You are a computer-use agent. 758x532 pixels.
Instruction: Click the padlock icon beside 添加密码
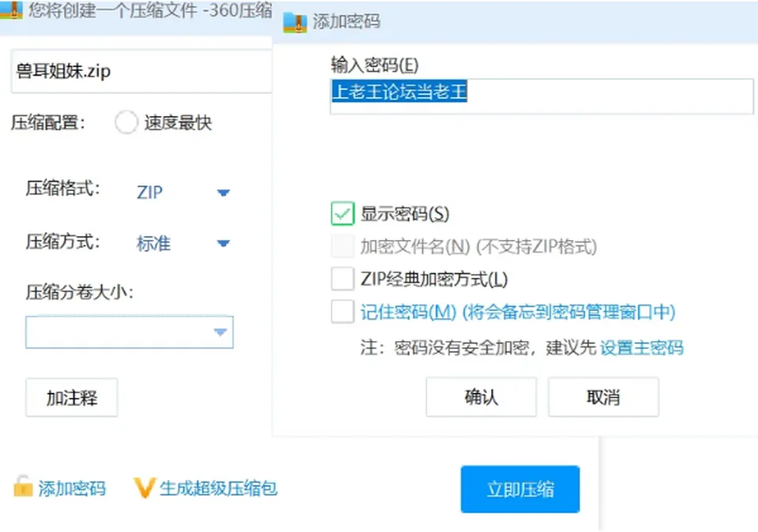click(x=23, y=487)
